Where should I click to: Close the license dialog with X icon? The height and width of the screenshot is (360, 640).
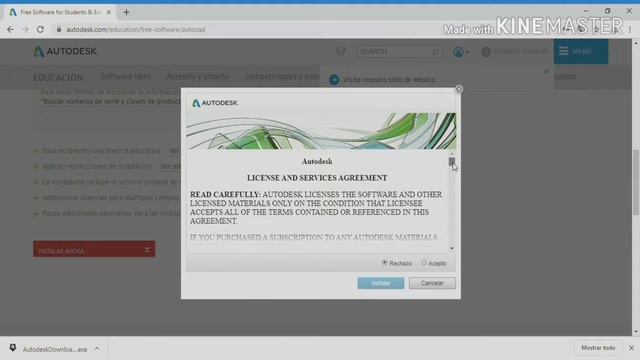(x=459, y=89)
